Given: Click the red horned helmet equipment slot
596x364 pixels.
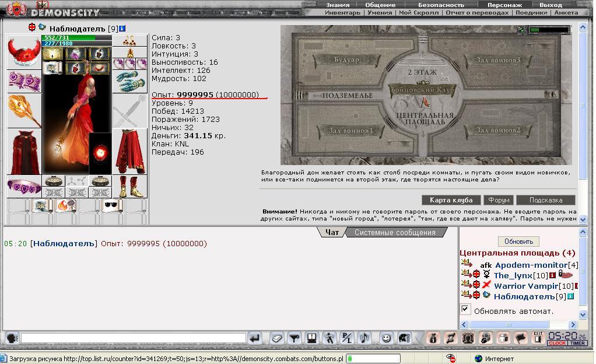Looking at the screenshot, I should pos(24,52).
